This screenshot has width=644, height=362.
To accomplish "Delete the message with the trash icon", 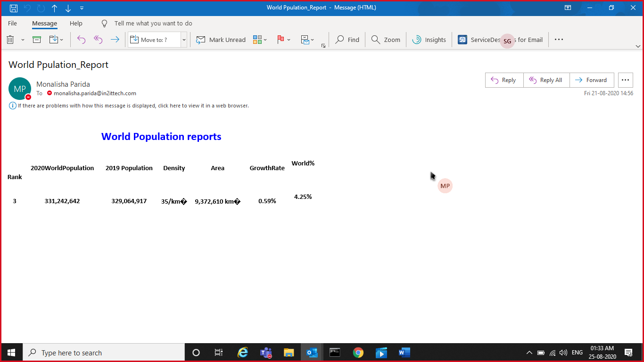I will (10, 40).
